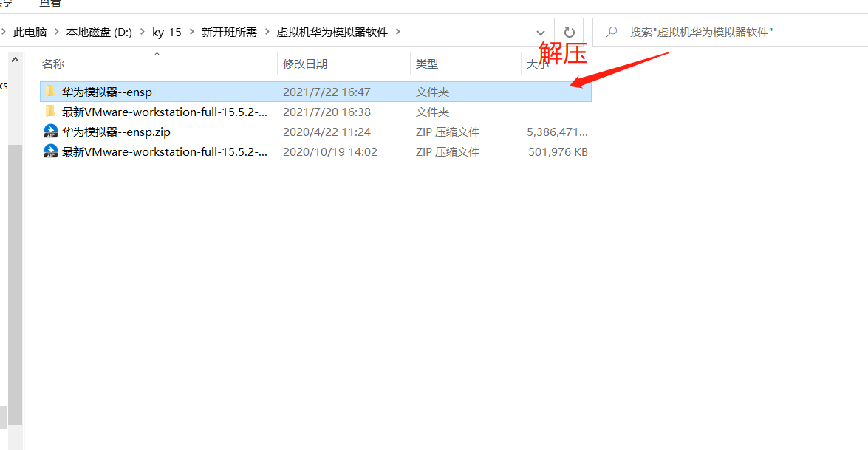Screen dimensions: 868x450
Task: Click the refresh icon in the address bar
Action: tap(569, 32)
